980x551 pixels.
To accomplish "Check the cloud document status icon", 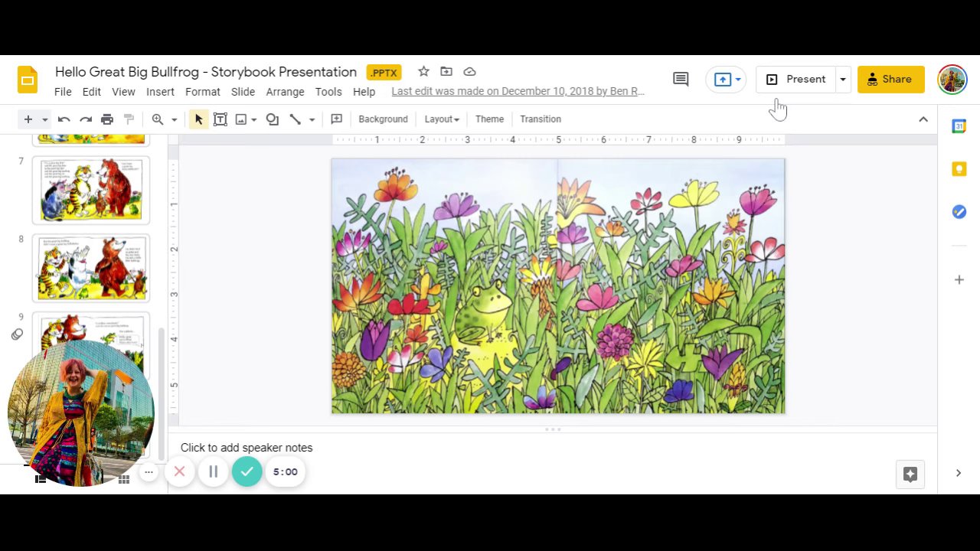I will 470,72.
